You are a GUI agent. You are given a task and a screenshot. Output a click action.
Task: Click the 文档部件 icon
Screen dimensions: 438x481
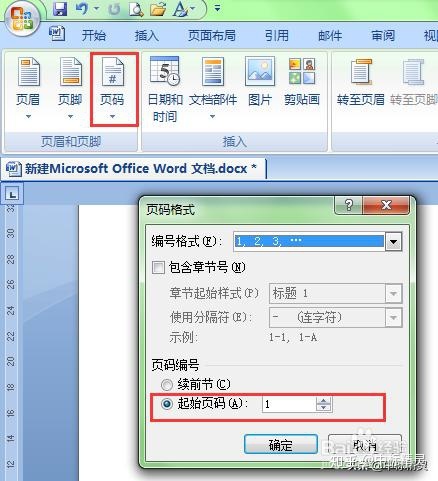(213, 72)
